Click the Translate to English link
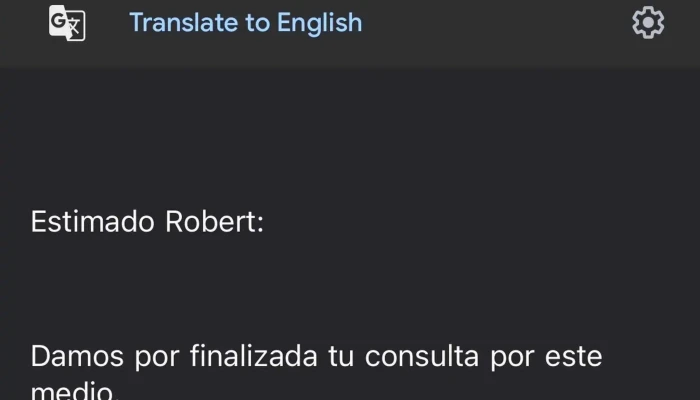This screenshot has height=400, width=700. 246,23
